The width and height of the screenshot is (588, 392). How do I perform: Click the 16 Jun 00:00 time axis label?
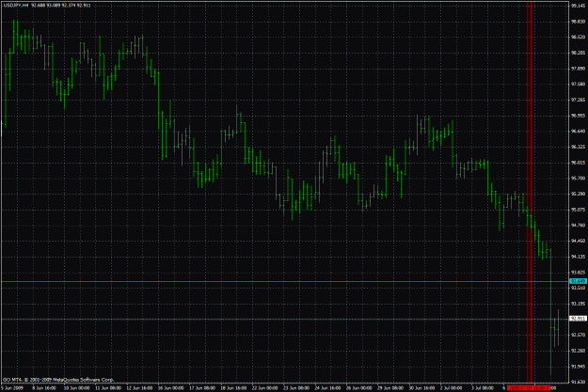point(170,388)
